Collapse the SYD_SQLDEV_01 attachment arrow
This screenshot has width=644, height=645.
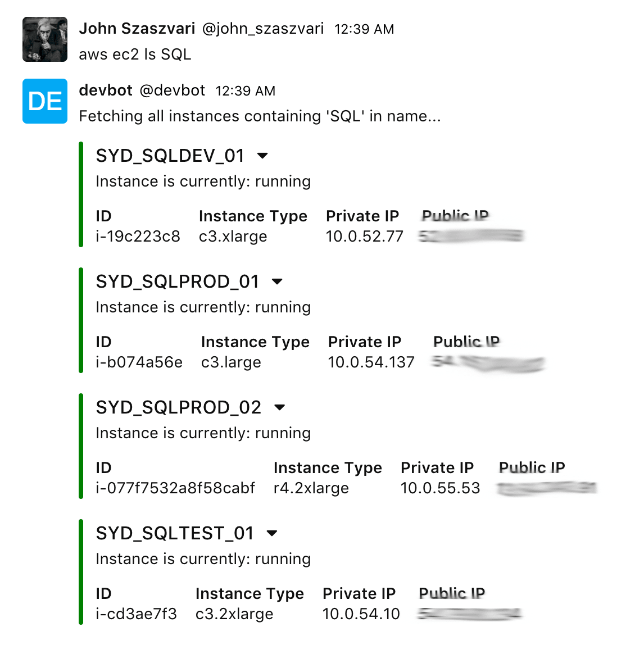point(262,156)
